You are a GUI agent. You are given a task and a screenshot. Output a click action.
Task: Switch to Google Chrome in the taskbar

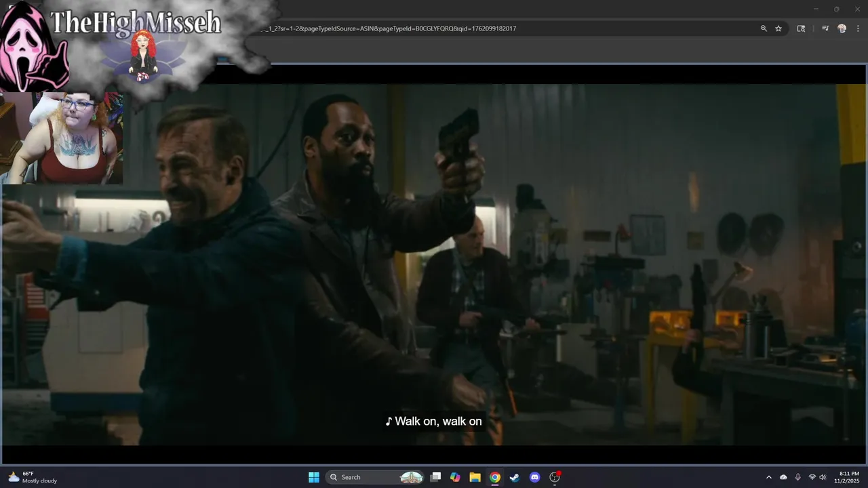coord(495,477)
